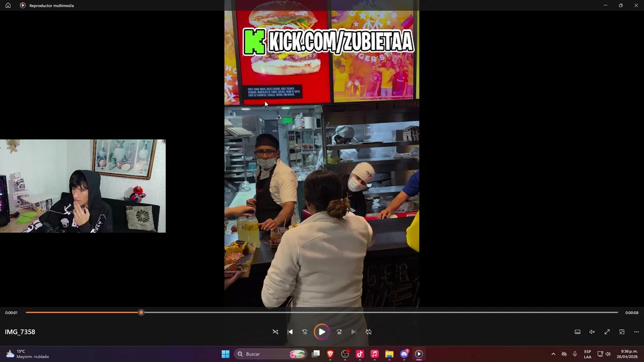Show hidden system tray icons
The width and height of the screenshot is (644, 362).
[x=553, y=354]
